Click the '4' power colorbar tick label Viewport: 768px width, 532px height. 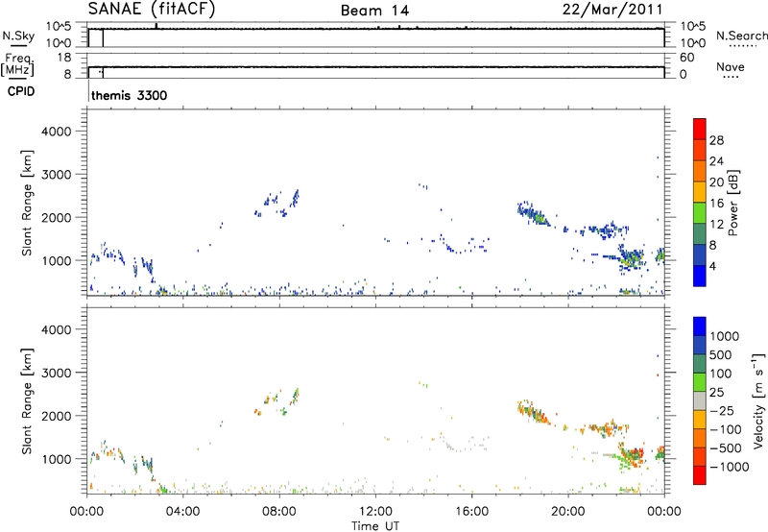coord(712,266)
